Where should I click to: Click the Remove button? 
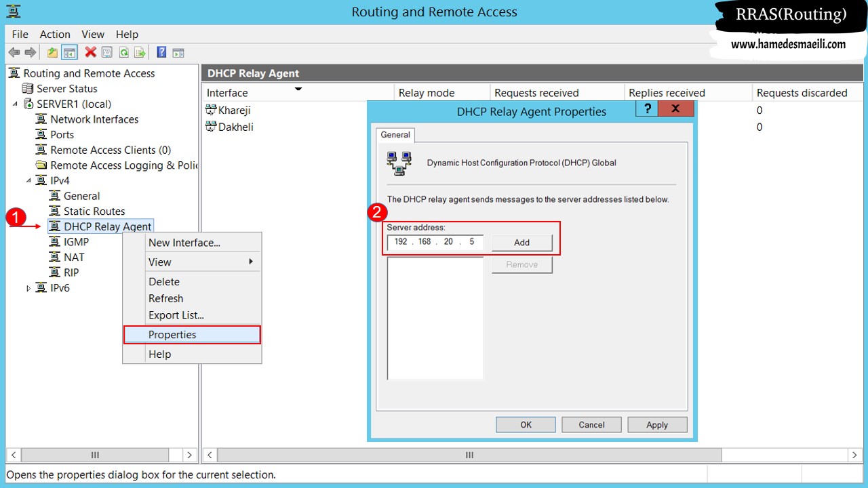coord(521,264)
